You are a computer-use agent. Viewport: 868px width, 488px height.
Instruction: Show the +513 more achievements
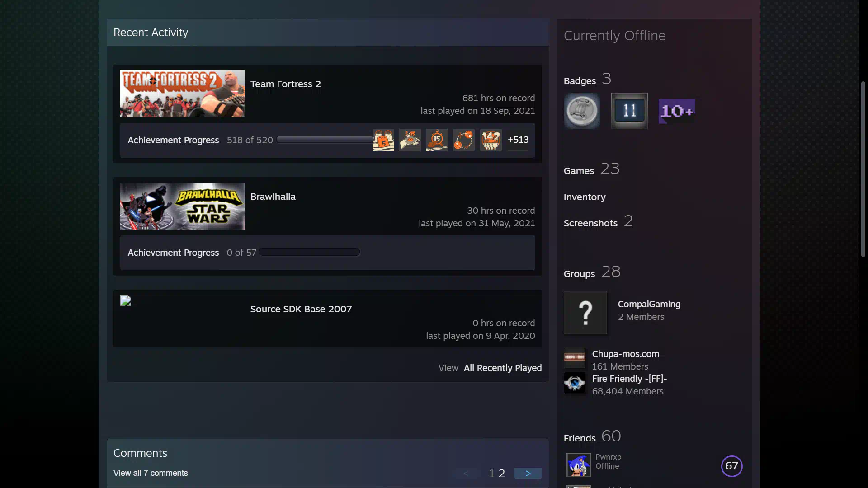518,140
